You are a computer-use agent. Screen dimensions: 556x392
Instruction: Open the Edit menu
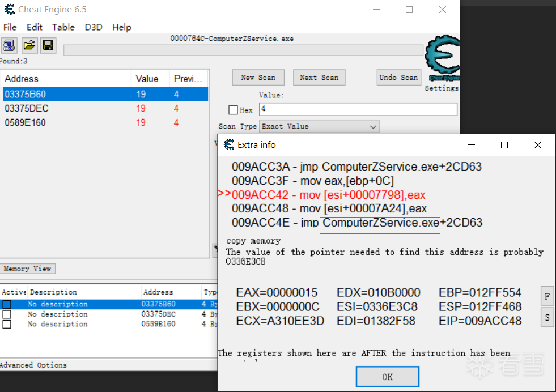[35, 27]
